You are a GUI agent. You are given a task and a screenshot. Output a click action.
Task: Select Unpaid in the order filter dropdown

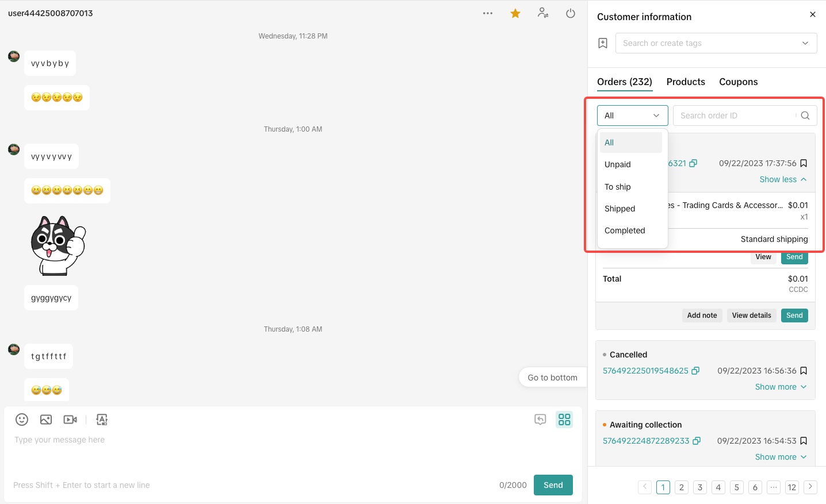click(618, 164)
